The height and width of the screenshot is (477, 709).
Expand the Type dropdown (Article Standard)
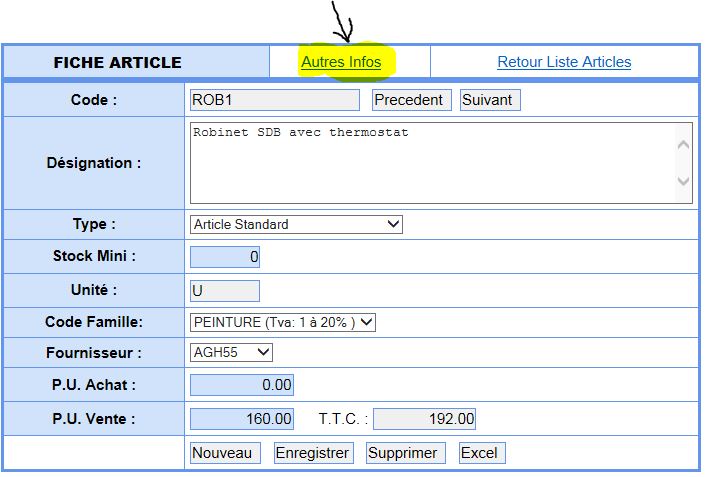(x=296, y=224)
